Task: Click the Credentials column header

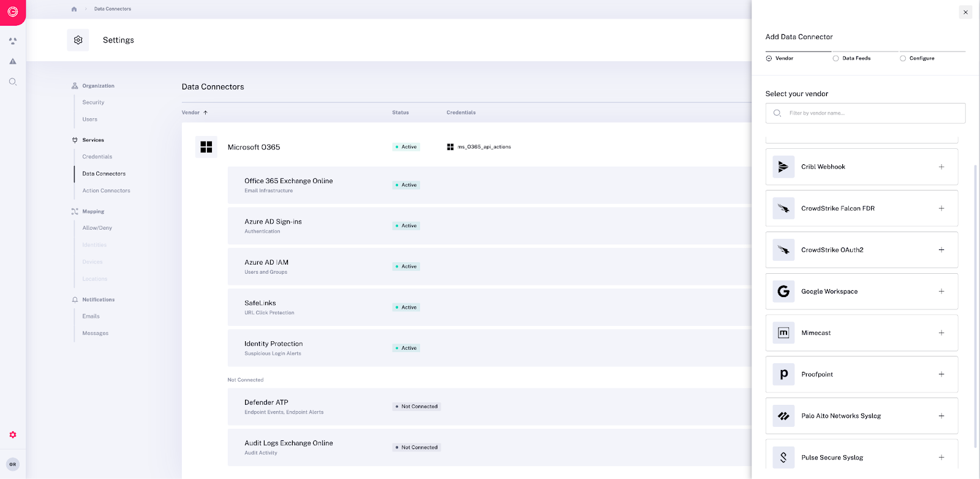Action: (461, 113)
